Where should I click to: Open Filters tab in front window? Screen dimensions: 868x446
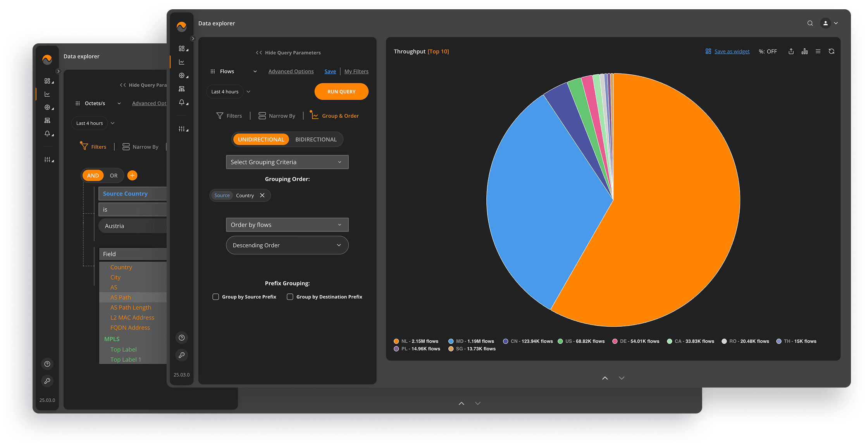[229, 116]
